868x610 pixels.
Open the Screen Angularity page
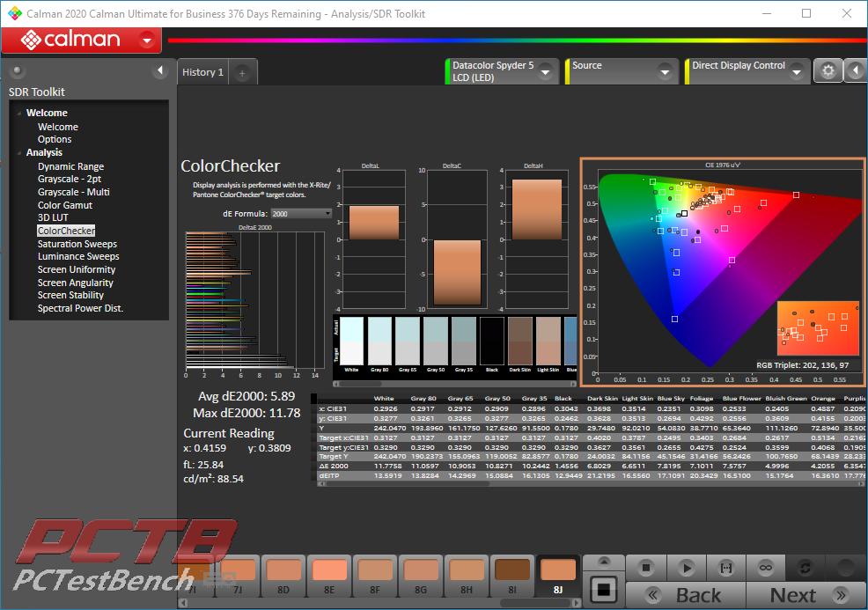[x=76, y=283]
